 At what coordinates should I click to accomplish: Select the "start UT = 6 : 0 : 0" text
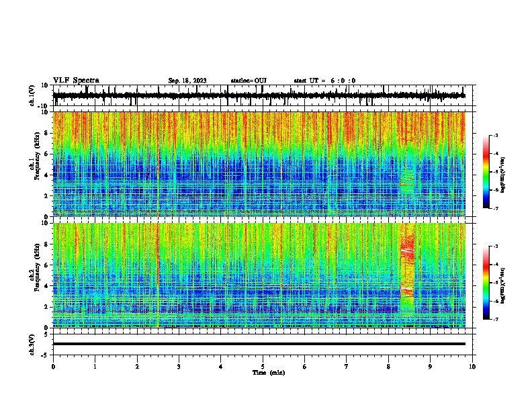(324, 81)
